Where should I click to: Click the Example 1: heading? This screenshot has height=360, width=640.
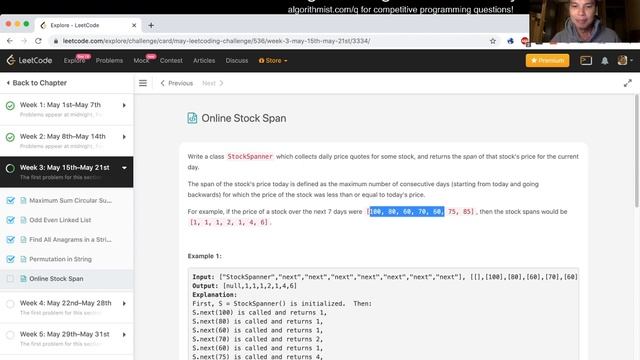tap(204, 256)
